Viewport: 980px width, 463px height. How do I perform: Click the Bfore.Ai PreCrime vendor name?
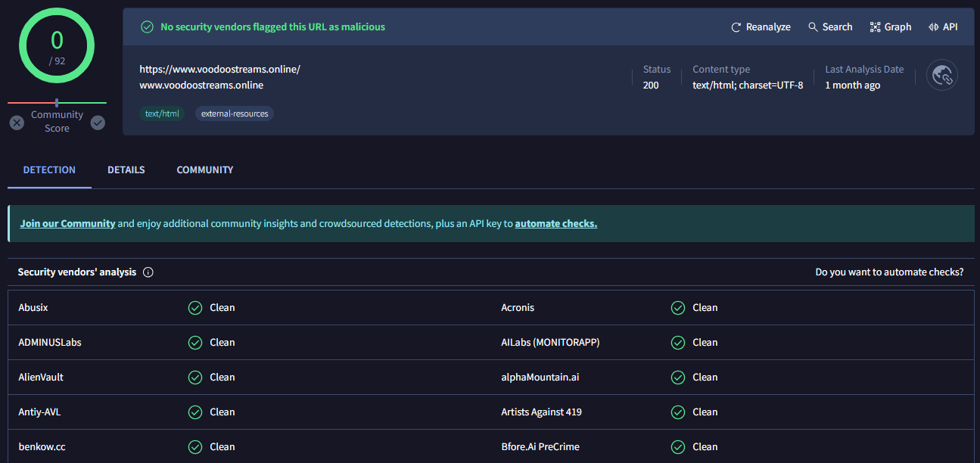pos(540,447)
